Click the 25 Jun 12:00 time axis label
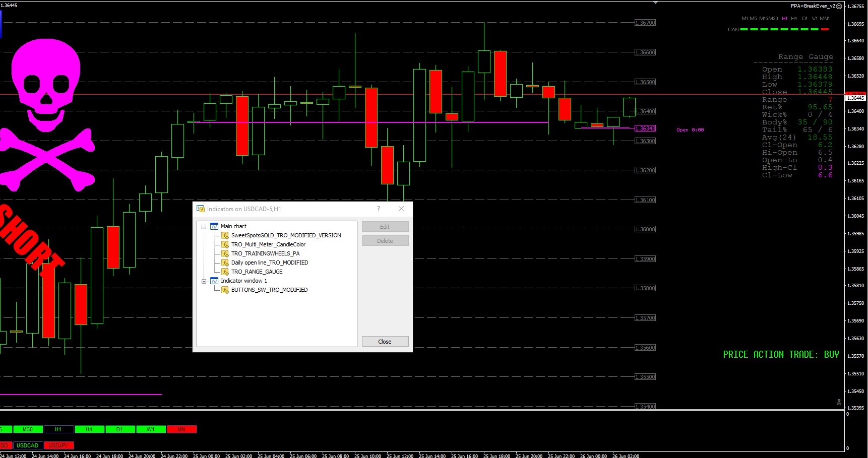Image resolution: width=868 pixels, height=458 pixels. pyautogui.click(x=400, y=456)
